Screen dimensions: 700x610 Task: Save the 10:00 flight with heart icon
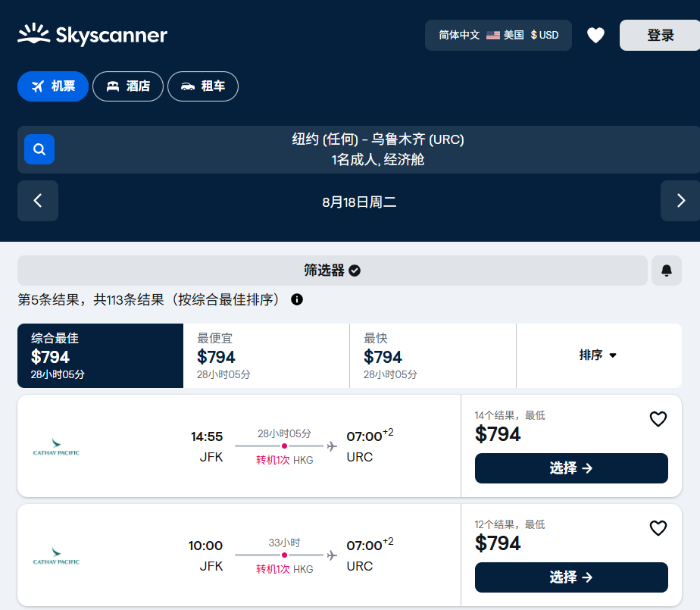point(658,528)
